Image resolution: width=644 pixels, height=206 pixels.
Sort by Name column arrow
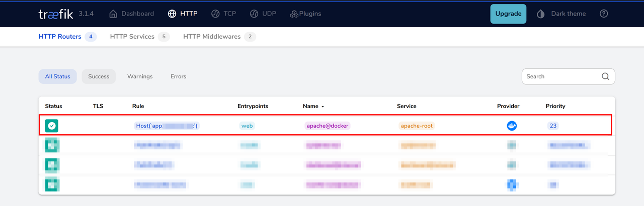coord(323,107)
